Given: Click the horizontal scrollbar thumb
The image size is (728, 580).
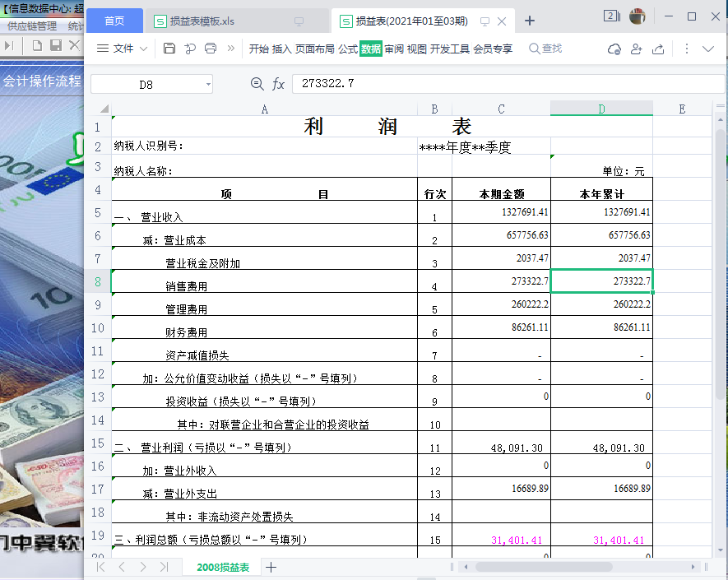Looking at the screenshot, I should [544, 567].
